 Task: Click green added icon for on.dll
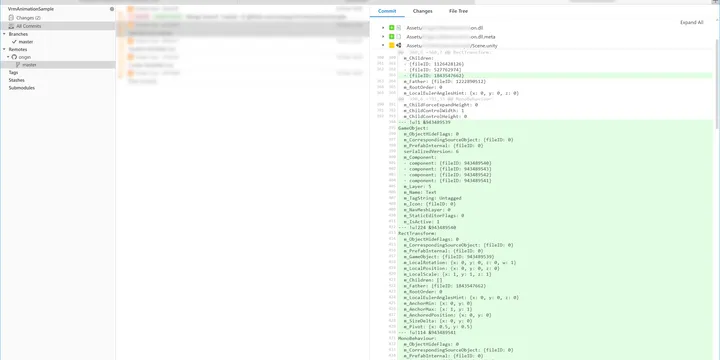click(392, 28)
